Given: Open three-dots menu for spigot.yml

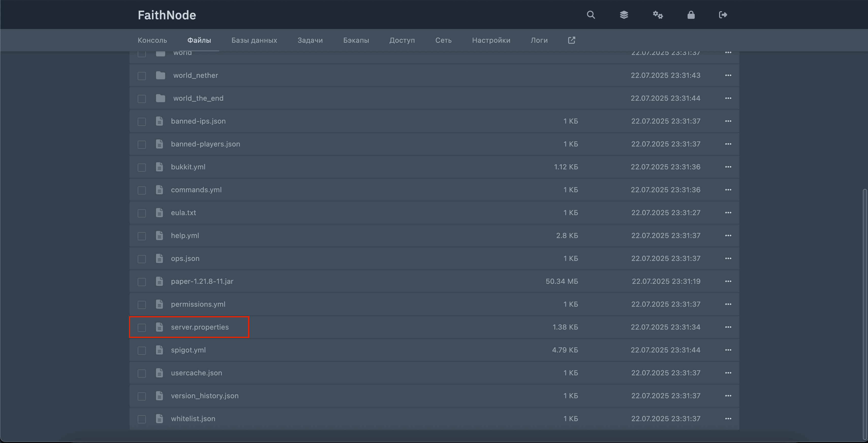Looking at the screenshot, I should click(x=728, y=350).
